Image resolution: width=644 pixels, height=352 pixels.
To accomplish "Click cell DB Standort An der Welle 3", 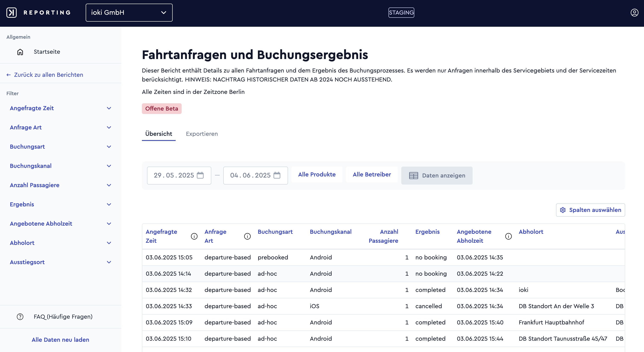I will click(x=556, y=306).
